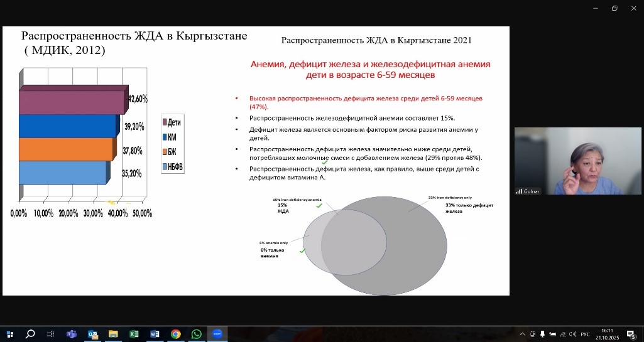
Task: Switch to the Word document window
Action: click(155, 334)
